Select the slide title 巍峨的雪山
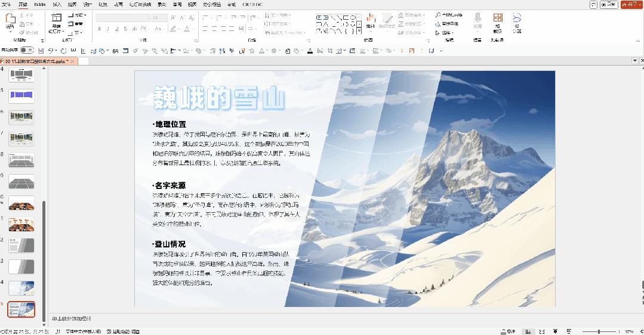644x335 pixels. coord(219,98)
